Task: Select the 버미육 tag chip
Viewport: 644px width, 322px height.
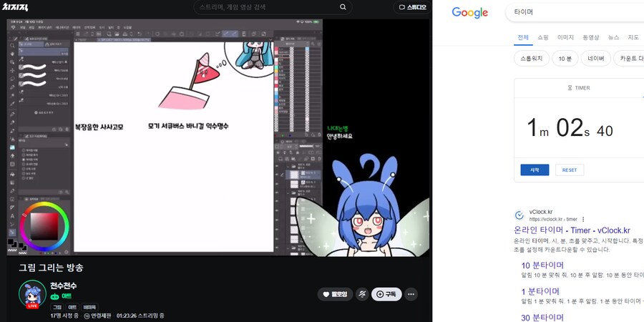Action: pyautogui.click(x=89, y=307)
